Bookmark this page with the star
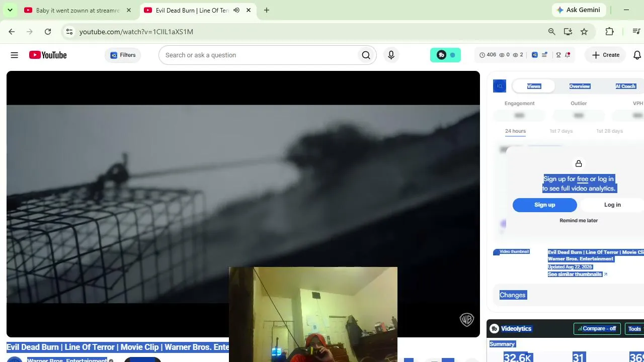The image size is (644, 362). 584,32
